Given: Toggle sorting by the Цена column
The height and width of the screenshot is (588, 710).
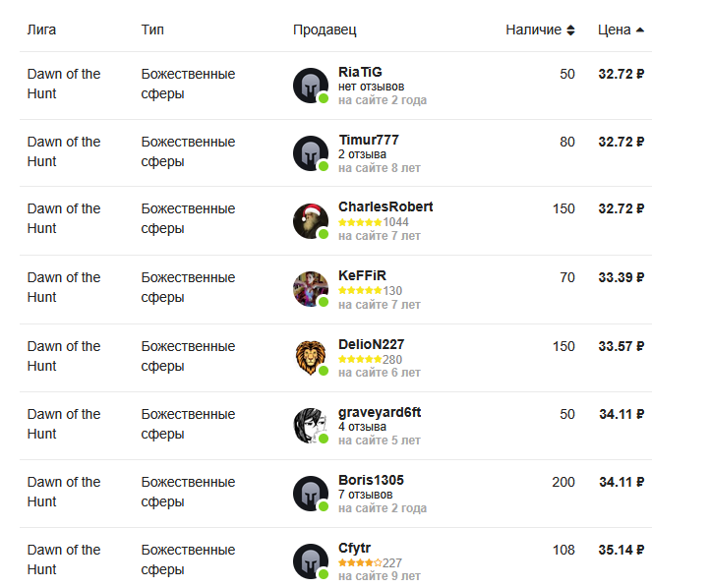Looking at the screenshot, I should 621,29.
